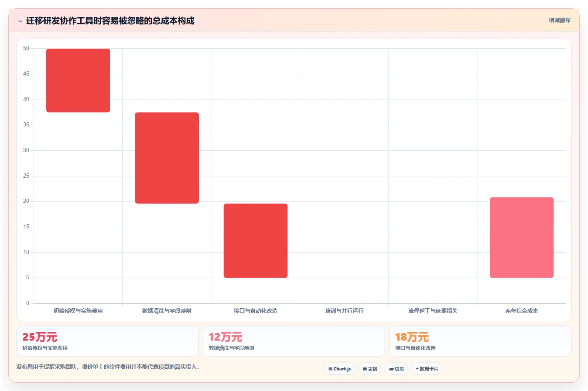
Task: Click the pink 两年综合成本 bar
Action: point(522,237)
